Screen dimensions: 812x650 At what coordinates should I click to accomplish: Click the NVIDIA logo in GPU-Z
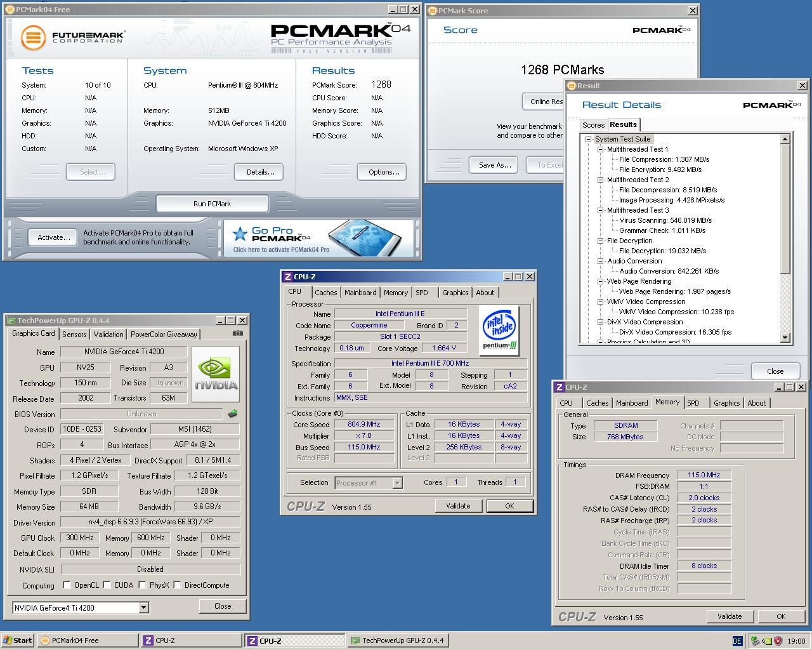tap(216, 374)
